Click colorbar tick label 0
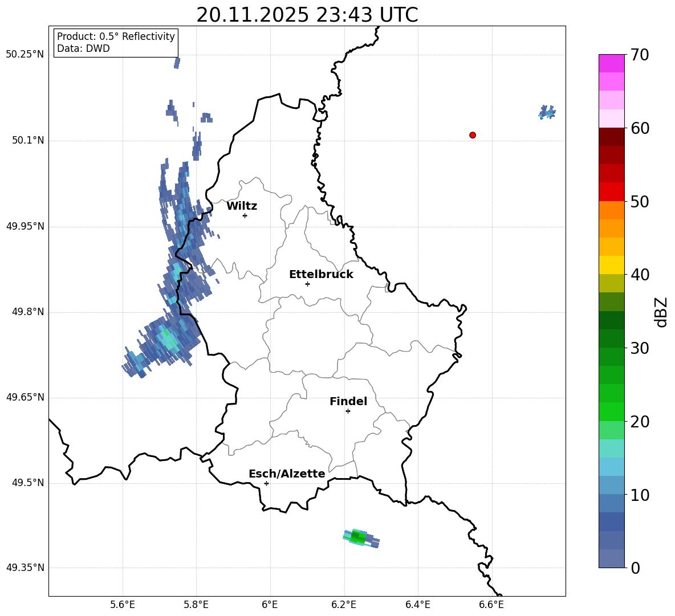This screenshot has height=616, width=675. (636, 568)
